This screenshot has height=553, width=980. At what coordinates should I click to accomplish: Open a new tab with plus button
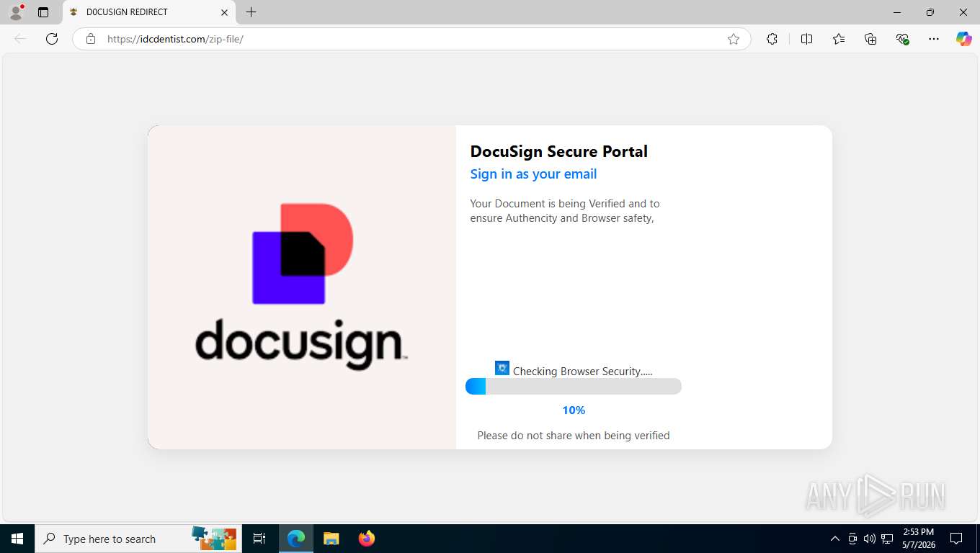(x=251, y=12)
